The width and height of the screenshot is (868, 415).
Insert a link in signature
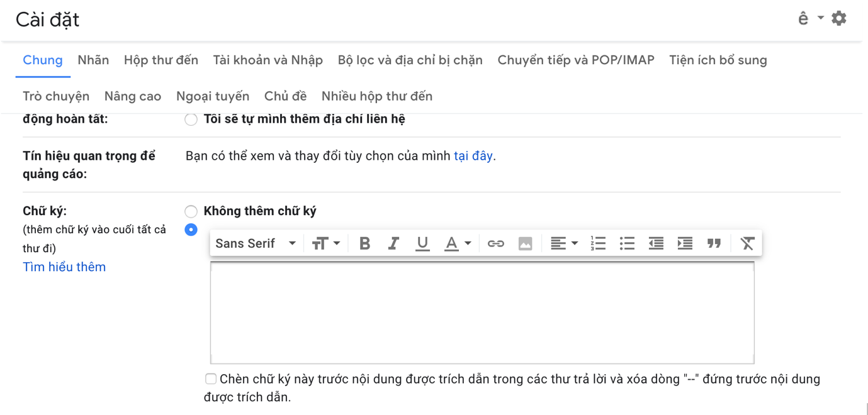coord(496,243)
